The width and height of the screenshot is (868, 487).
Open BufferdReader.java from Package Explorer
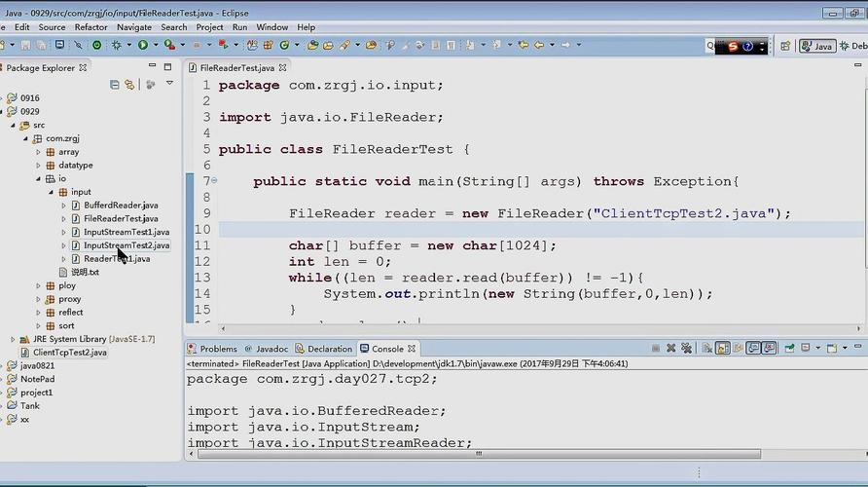121,206
